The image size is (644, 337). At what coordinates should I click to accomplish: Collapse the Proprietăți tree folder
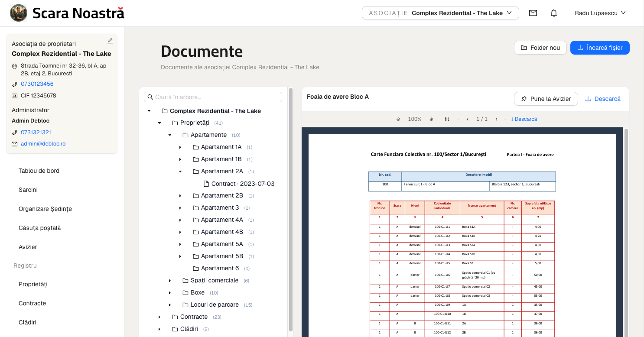pyautogui.click(x=159, y=123)
